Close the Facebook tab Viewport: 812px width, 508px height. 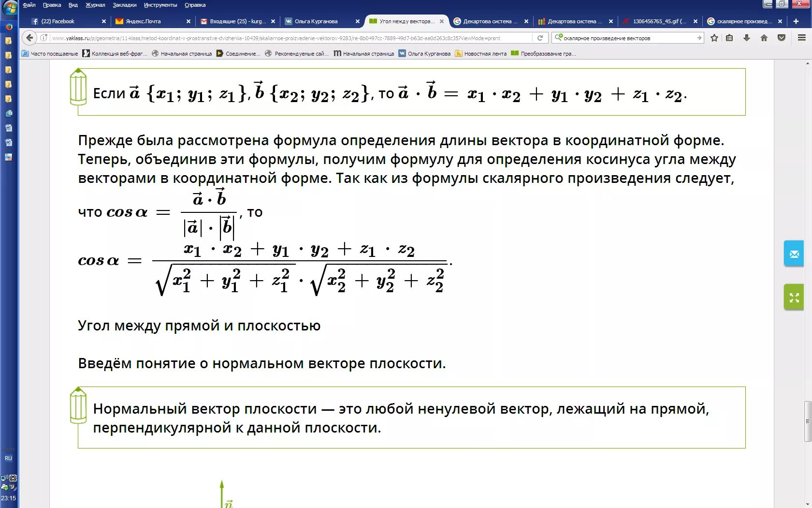pos(104,21)
